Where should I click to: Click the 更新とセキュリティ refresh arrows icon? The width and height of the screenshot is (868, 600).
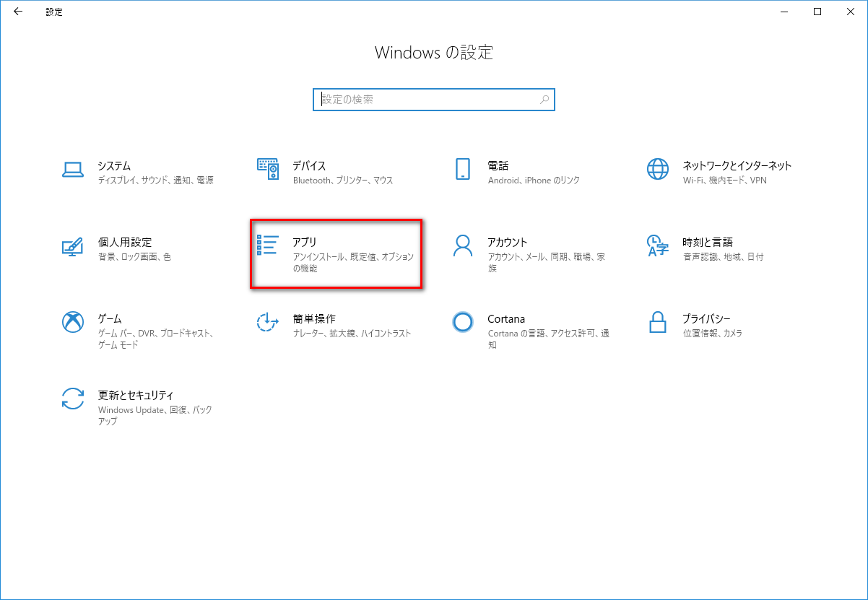pos(73,399)
